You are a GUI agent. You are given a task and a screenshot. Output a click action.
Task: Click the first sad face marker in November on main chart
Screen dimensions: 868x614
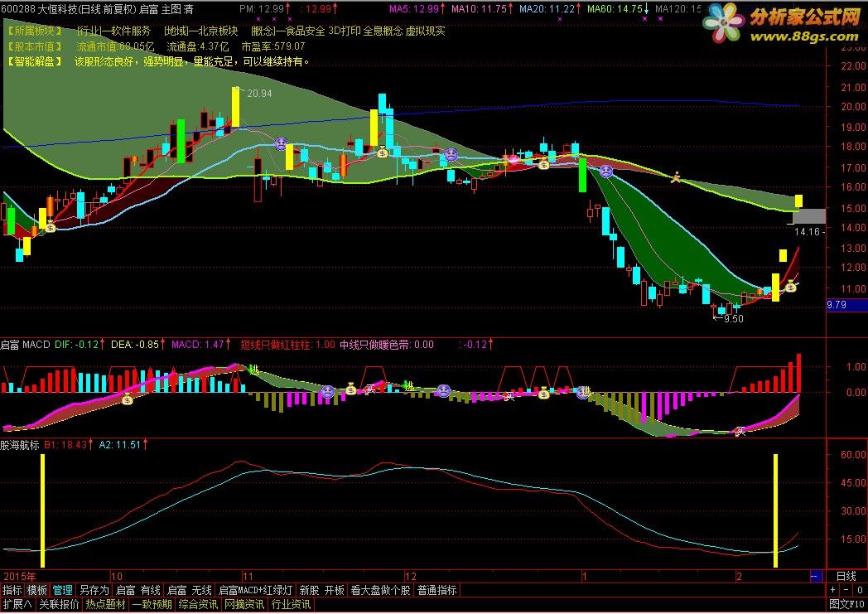point(282,144)
